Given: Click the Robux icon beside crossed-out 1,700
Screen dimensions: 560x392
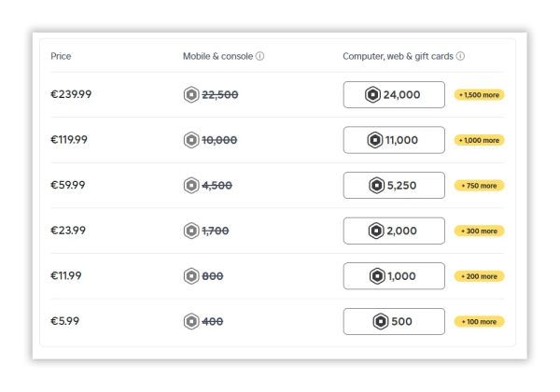Looking at the screenshot, I should 191,231.
